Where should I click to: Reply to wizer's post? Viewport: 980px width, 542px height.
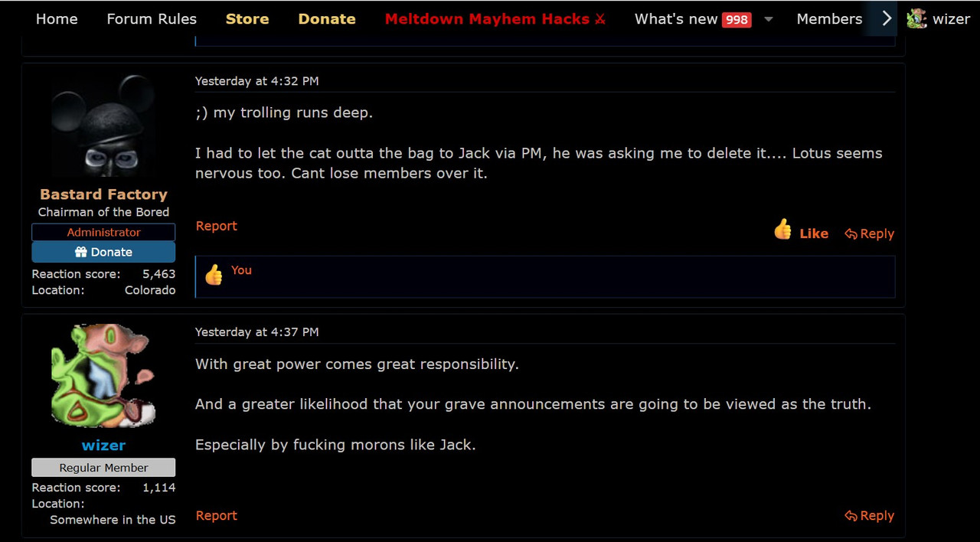869,516
